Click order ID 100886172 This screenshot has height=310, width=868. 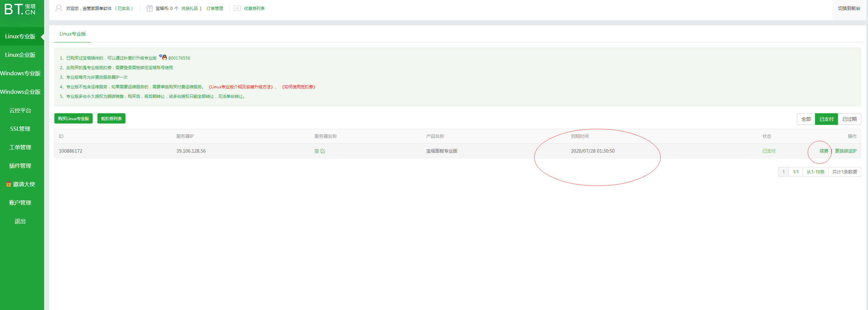[x=70, y=151]
